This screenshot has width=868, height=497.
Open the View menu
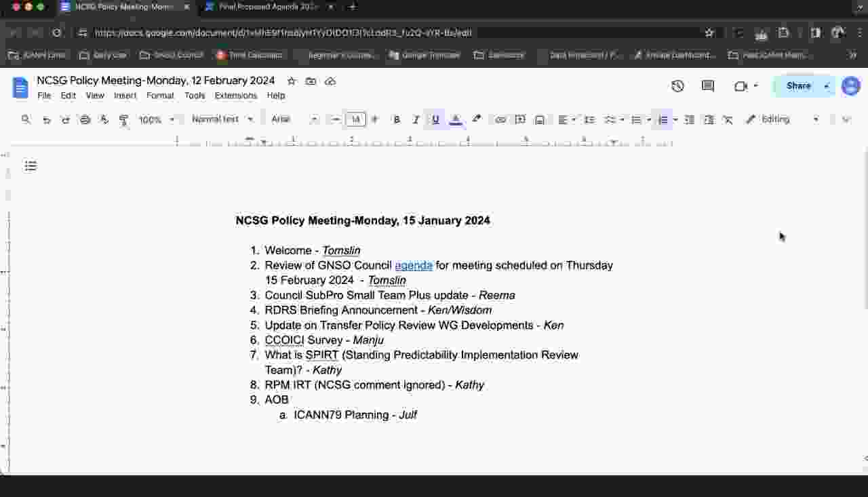pos(95,96)
